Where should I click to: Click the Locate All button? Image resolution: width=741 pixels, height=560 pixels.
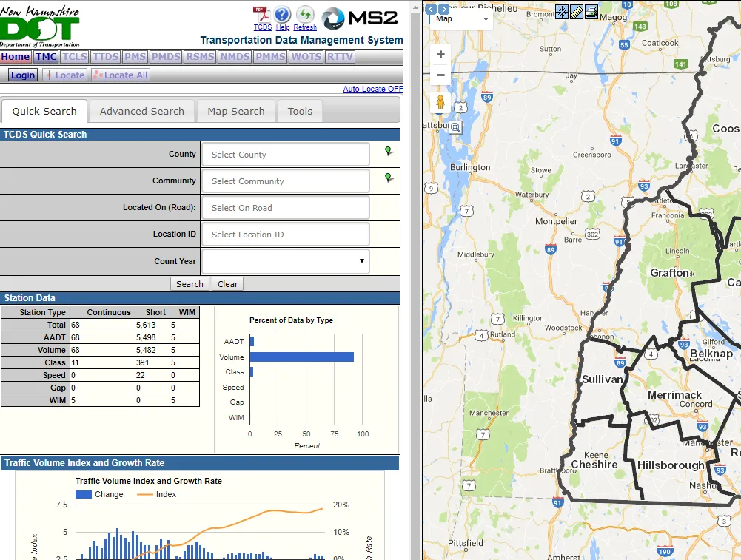point(121,75)
